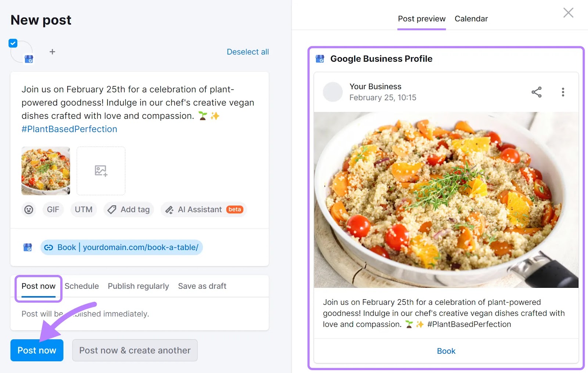Click the plus icon to add another profile

[x=53, y=51]
